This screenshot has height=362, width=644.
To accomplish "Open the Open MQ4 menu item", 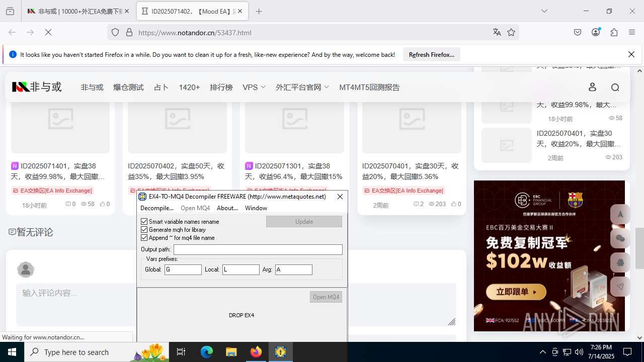I will coord(195,208).
